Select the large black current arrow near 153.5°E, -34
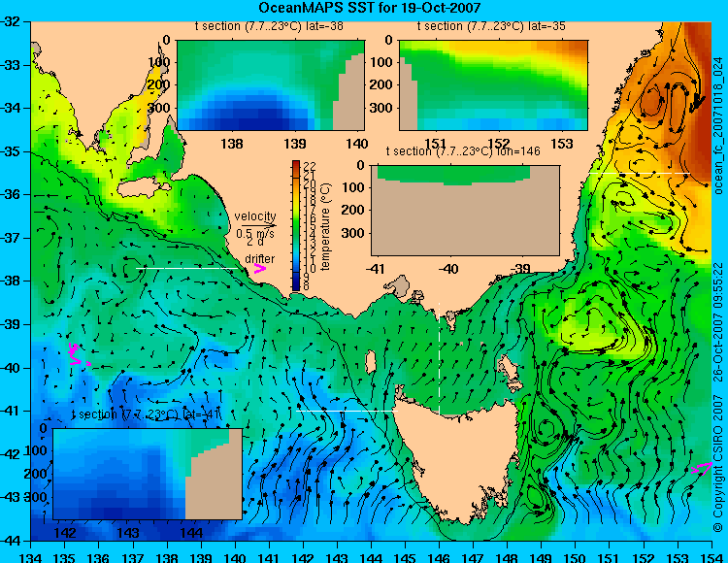This screenshot has height=563, width=728. (x=697, y=101)
